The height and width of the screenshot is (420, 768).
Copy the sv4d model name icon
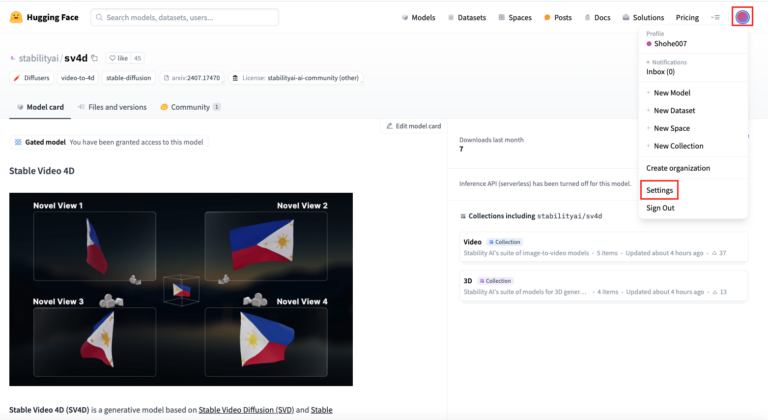click(95, 59)
